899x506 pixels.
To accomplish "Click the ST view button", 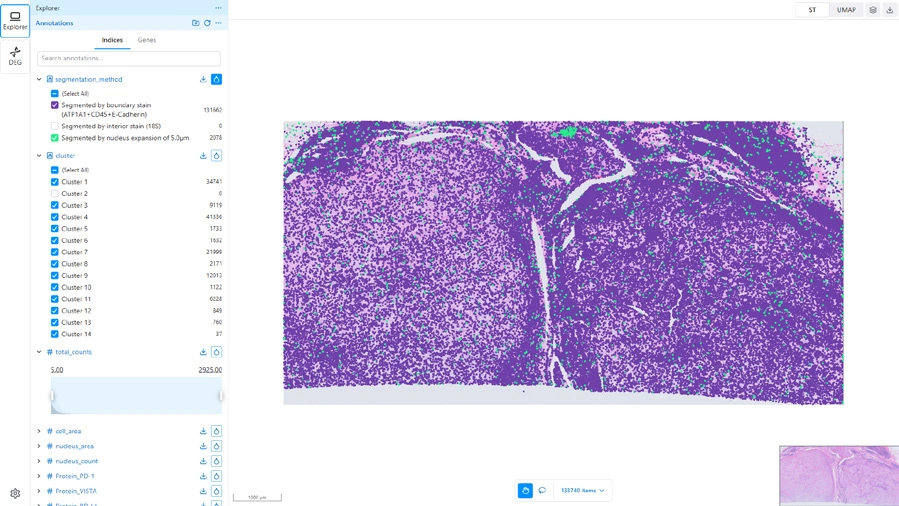I will [x=812, y=10].
